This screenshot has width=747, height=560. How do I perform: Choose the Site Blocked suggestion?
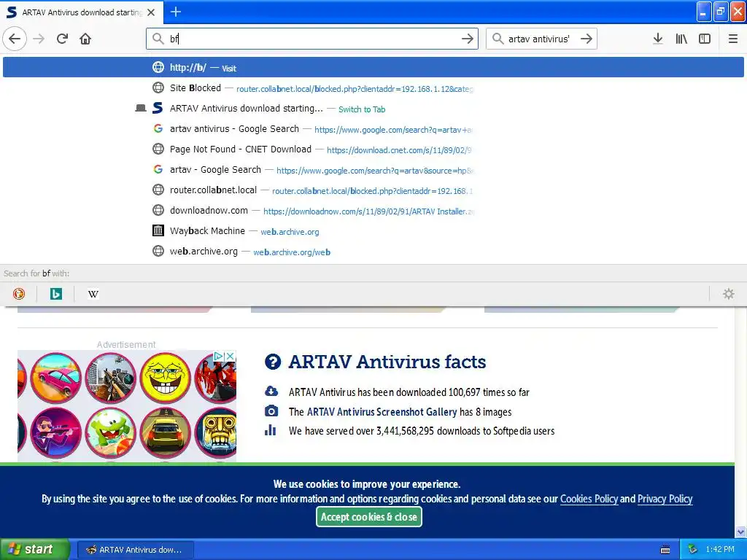click(x=373, y=88)
